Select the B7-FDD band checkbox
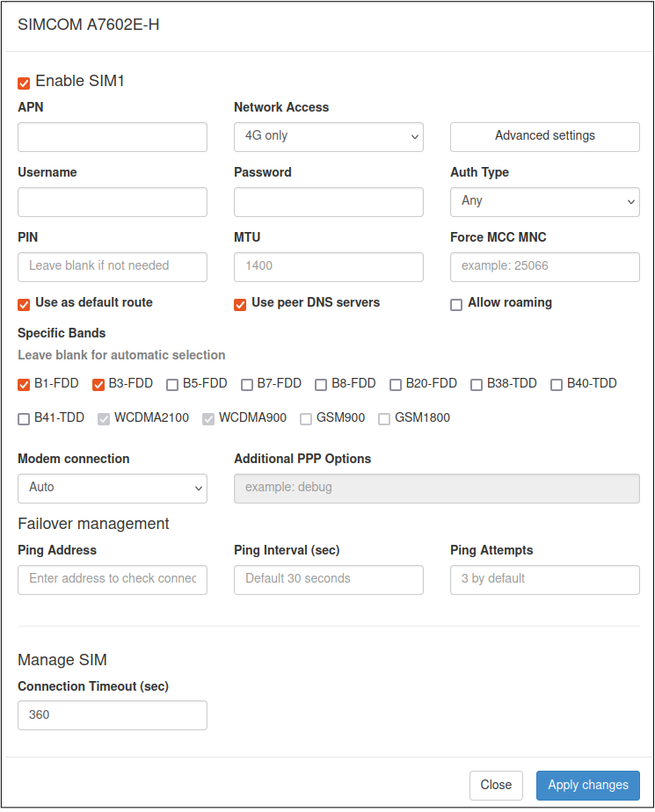Screen dimensions: 655x812 click(247, 384)
